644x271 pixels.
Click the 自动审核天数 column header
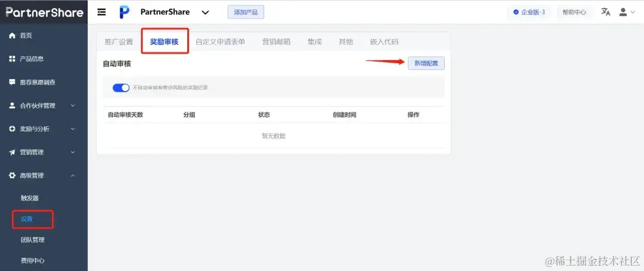pos(125,115)
